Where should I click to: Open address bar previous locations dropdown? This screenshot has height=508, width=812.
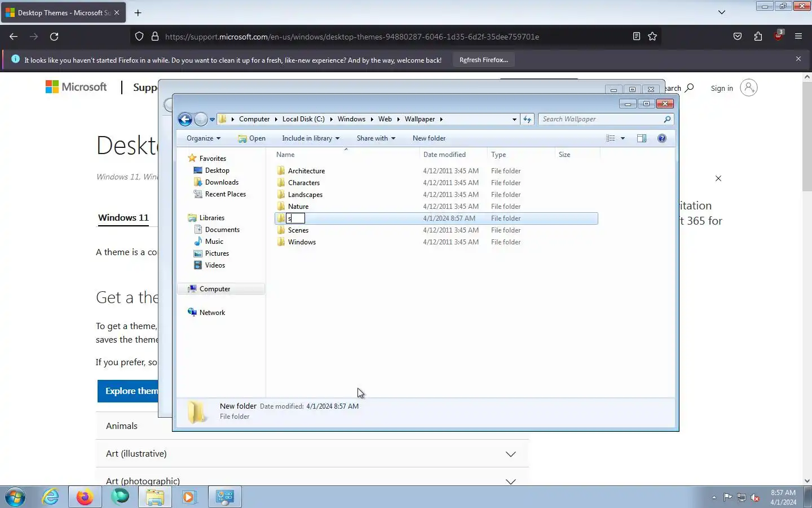[514, 120]
